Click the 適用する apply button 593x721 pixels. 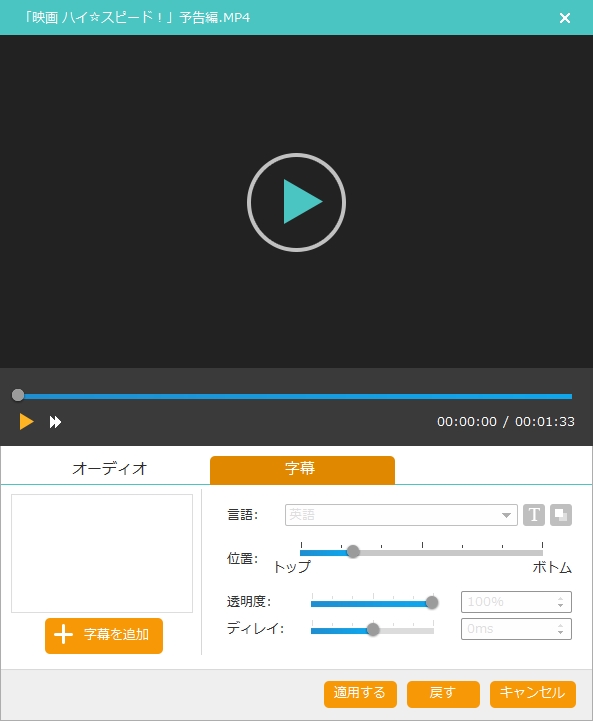tap(360, 693)
